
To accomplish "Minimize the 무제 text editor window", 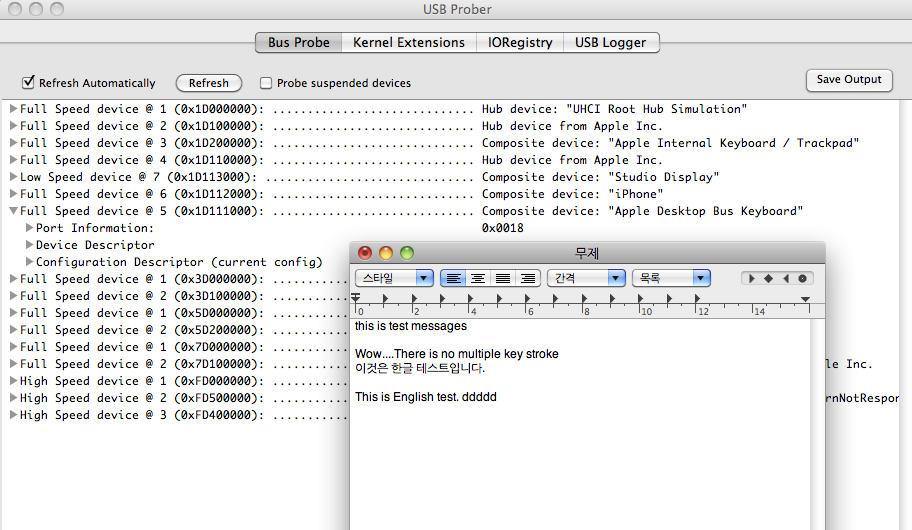I will point(386,253).
